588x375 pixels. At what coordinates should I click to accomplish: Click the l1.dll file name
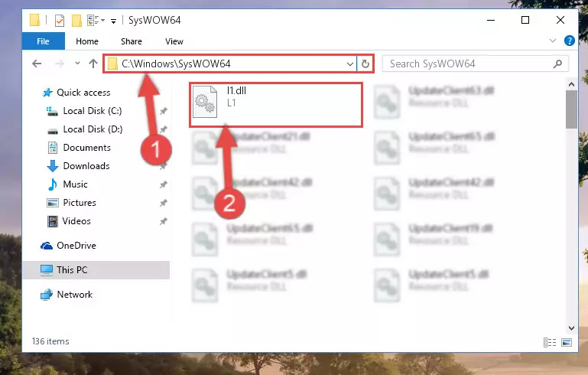click(x=236, y=90)
